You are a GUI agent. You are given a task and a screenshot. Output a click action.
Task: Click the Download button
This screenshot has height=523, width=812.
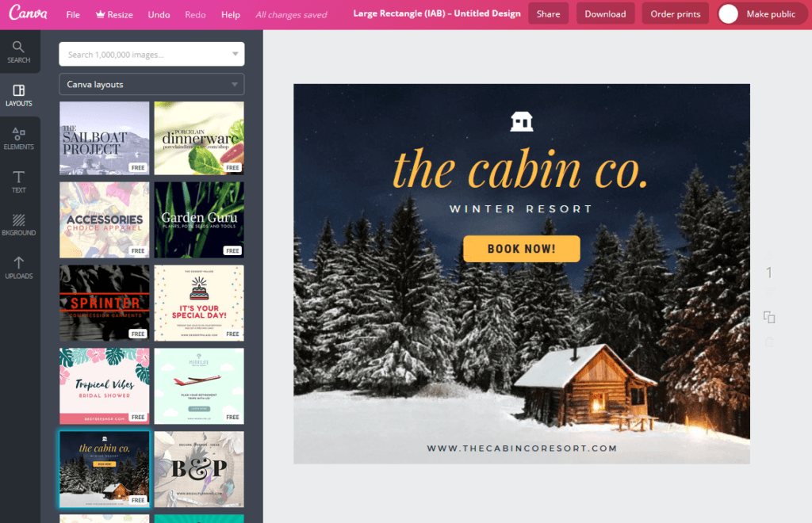click(605, 14)
